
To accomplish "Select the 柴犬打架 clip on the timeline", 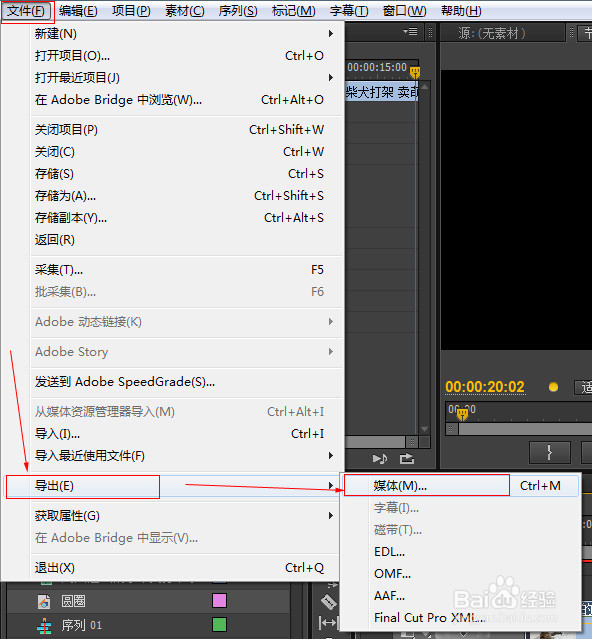I will [x=382, y=92].
